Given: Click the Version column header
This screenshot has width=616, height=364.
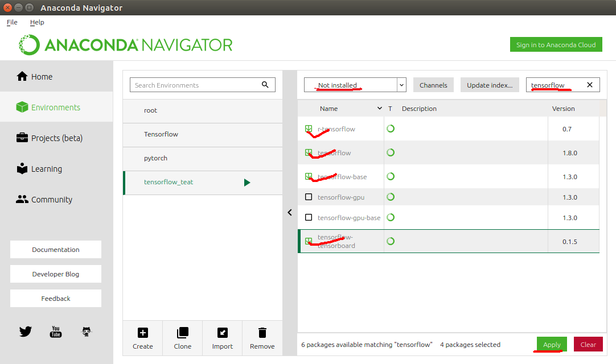Looking at the screenshot, I should pos(564,109).
